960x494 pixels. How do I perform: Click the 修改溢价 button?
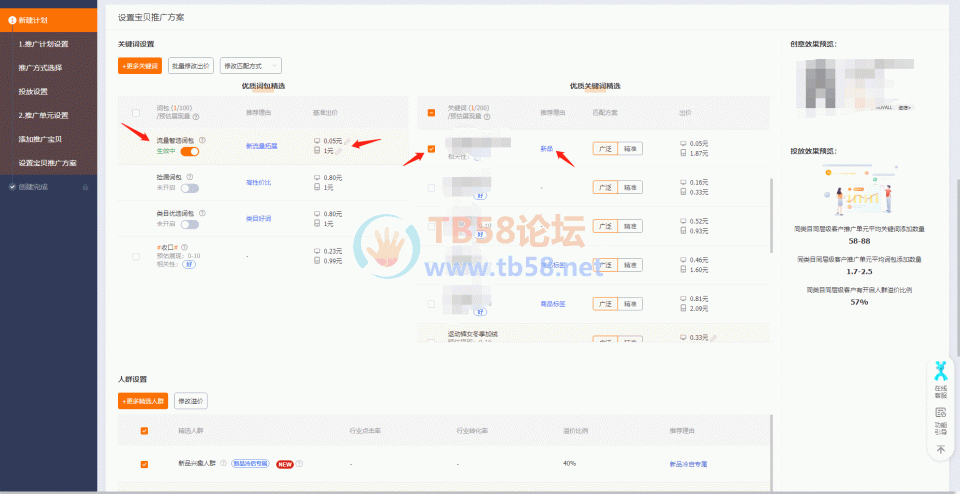coord(190,401)
